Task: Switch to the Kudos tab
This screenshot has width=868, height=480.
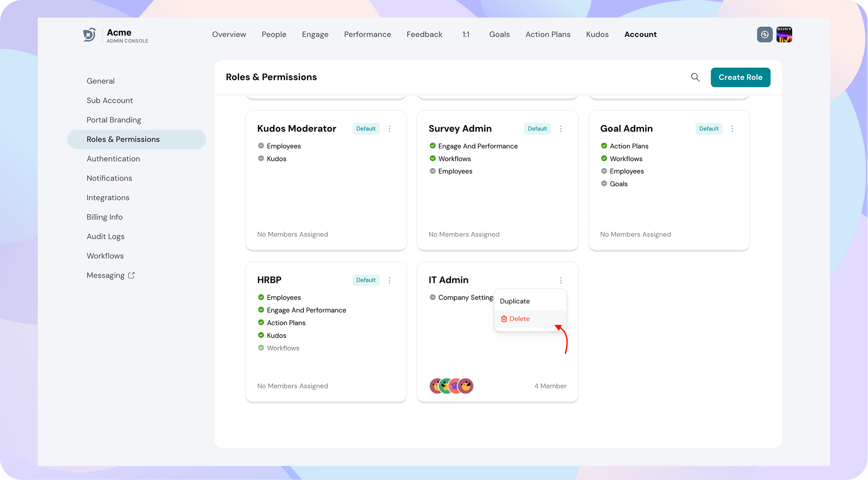Action: click(x=597, y=34)
